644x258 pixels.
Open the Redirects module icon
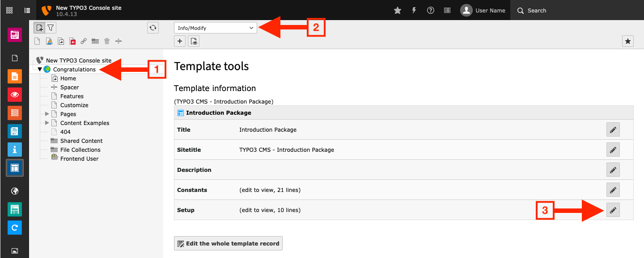click(15, 228)
